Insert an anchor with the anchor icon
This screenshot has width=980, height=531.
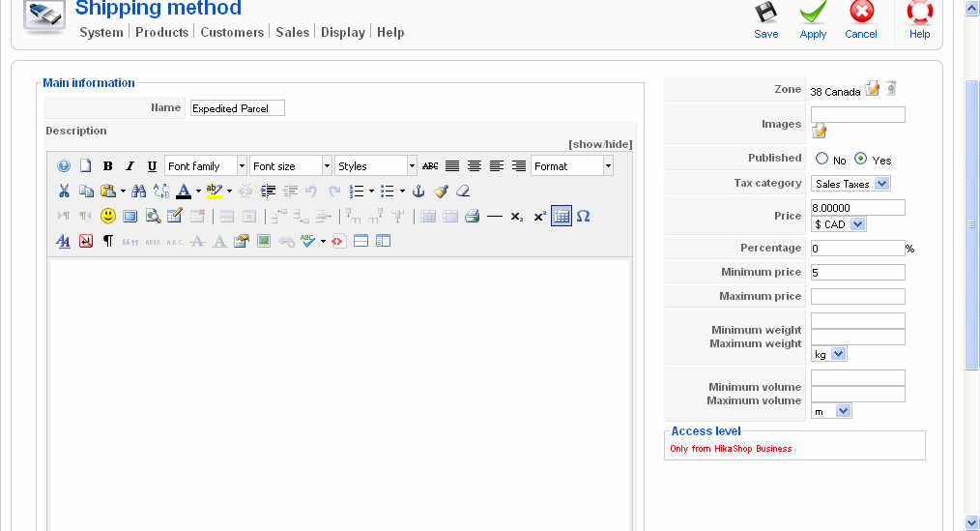click(x=418, y=192)
